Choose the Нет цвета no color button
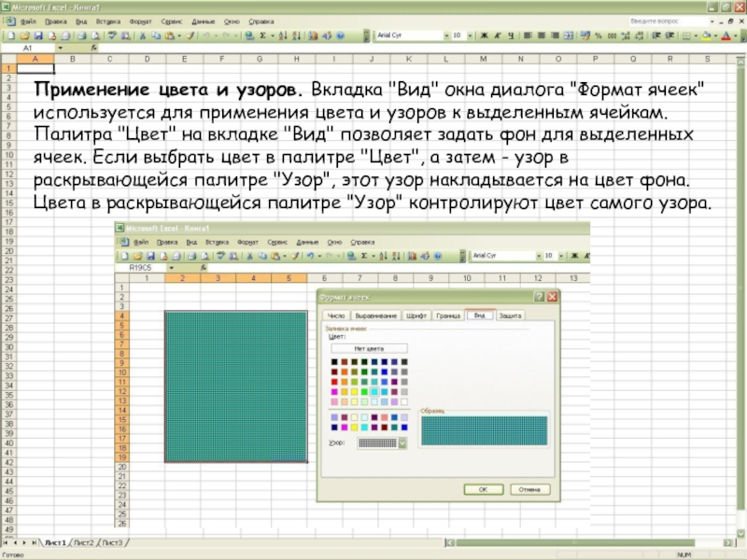Viewport: 747px width, 560px height. [x=371, y=347]
